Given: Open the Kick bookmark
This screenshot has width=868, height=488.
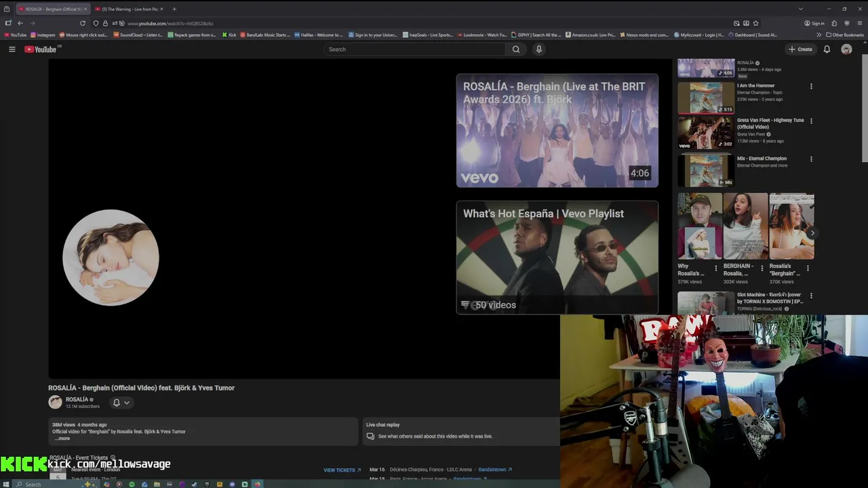Looking at the screenshot, I should (x=229, y=35).
